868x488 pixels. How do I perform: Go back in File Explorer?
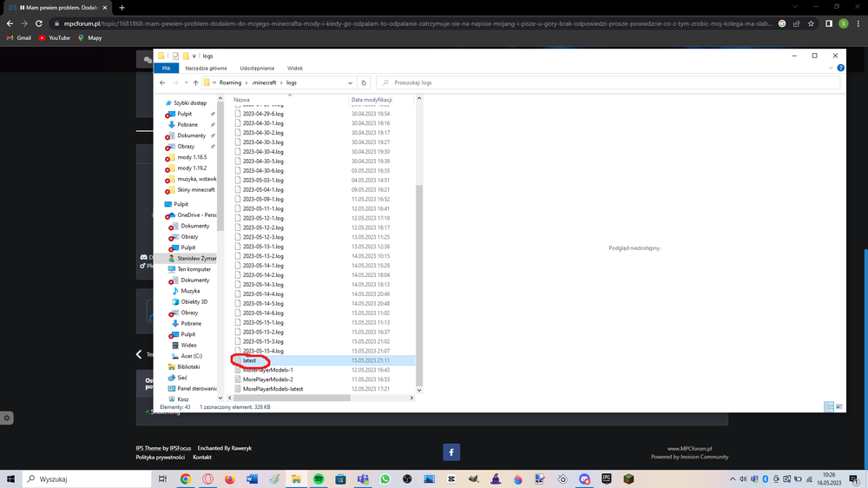click(162, 82)
